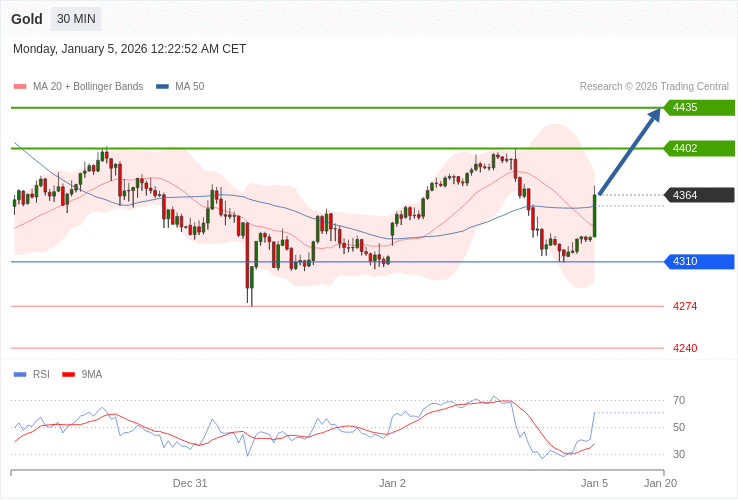Click the Gold instrument title

tap(27, 19)
